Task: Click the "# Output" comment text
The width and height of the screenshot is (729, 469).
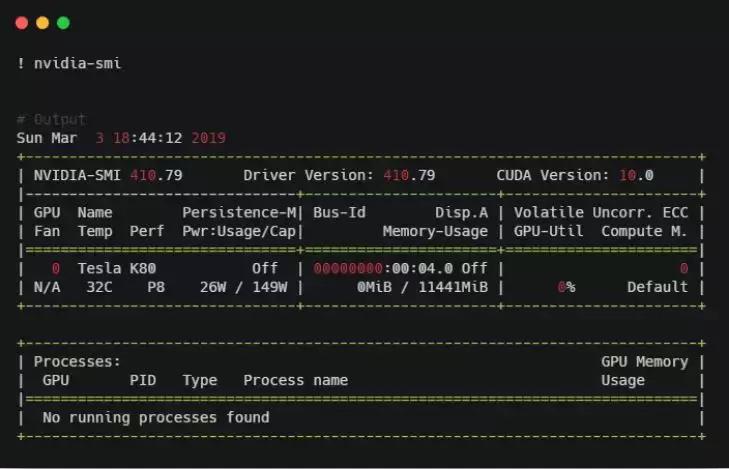Action: pyautogui.click(x=51, y=119)
